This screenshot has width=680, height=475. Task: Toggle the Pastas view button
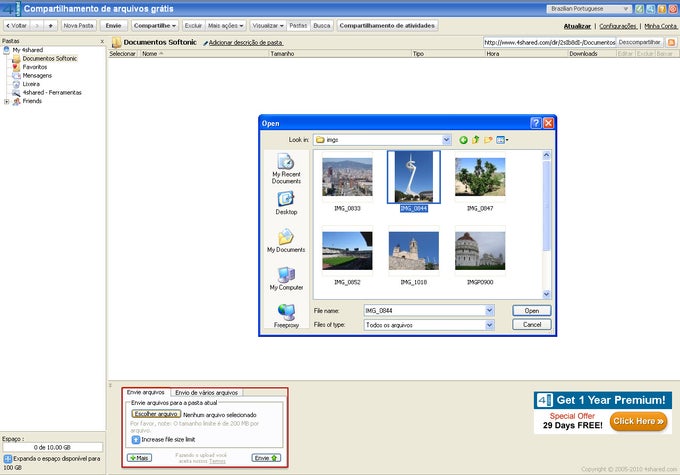coord(298,26)
